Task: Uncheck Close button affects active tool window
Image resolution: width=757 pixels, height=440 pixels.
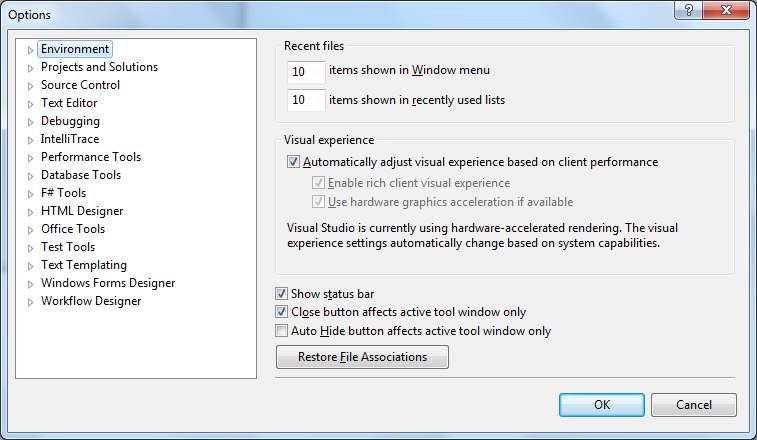Action: click(x=281, y=312)
